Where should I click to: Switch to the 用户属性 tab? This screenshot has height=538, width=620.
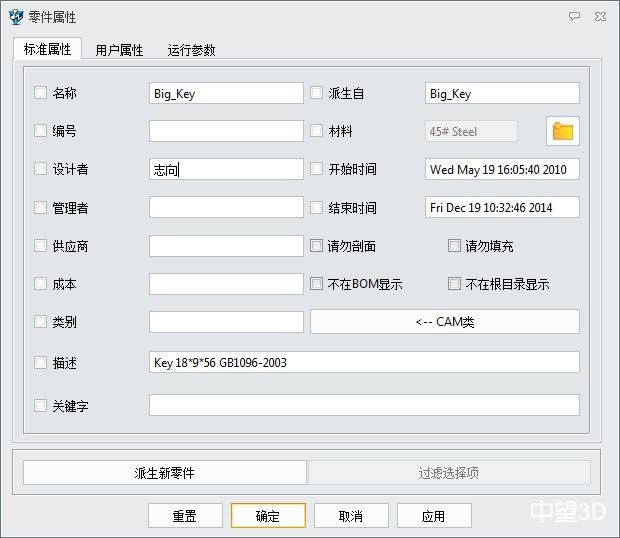pyautogui.click(x=119, y=50)
